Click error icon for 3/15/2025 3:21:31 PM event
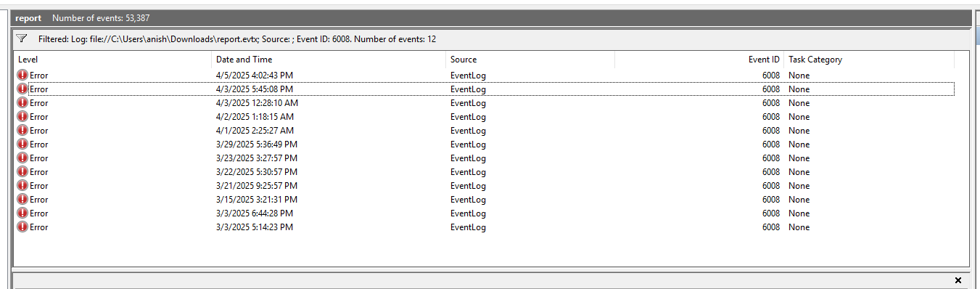 pos(22,200)
